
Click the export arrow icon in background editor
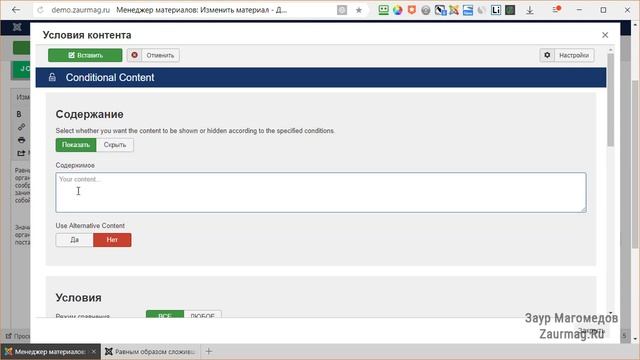pos(21,153)
